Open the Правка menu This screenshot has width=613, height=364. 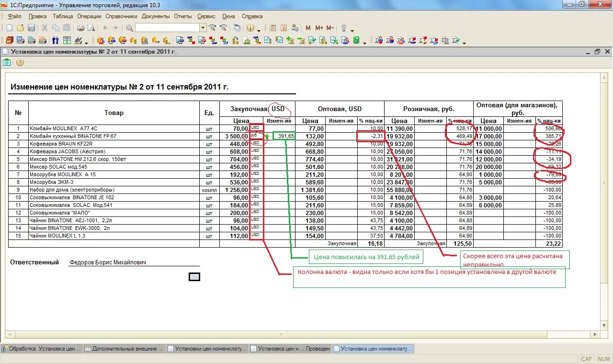(38, 16)
